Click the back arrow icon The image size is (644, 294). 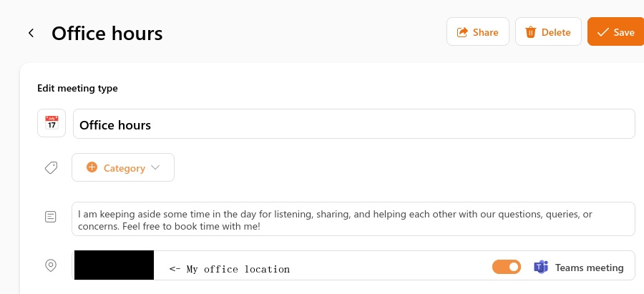31,33
